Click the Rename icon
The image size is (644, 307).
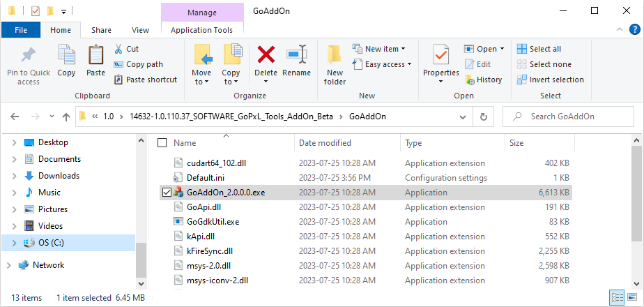(296, 54)
